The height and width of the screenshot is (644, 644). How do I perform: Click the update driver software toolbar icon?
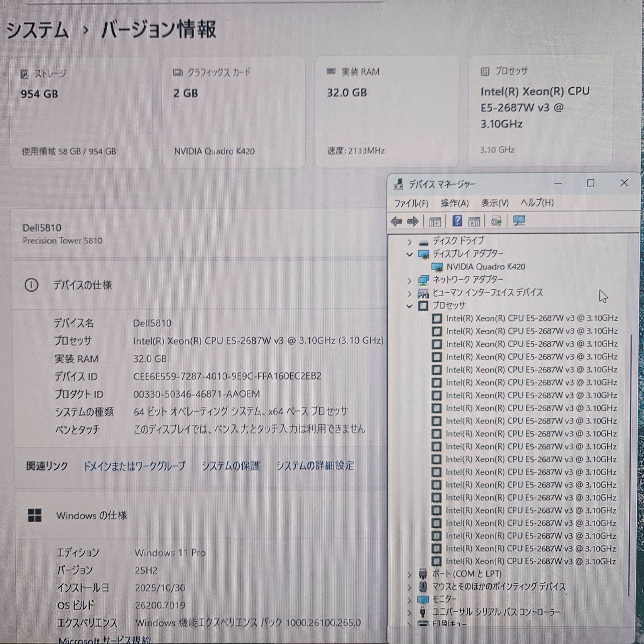click(x=496, y=221)
